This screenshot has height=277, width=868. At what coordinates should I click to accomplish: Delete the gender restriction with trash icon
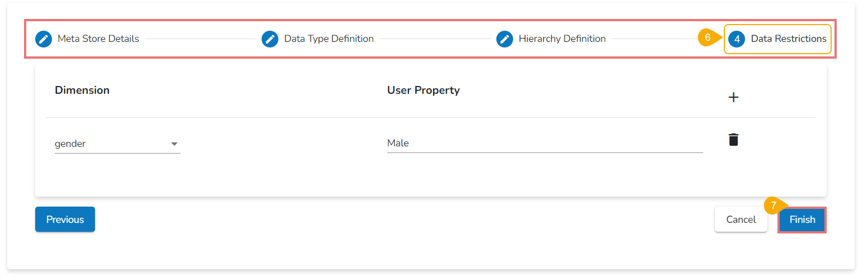pyautogui.click(x=733, y=140)
